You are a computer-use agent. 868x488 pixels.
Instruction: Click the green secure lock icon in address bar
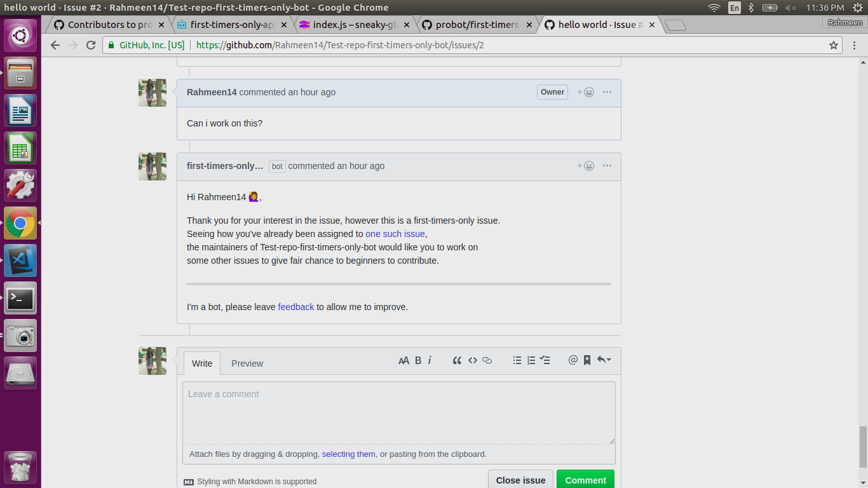click(x=111, y=45)
